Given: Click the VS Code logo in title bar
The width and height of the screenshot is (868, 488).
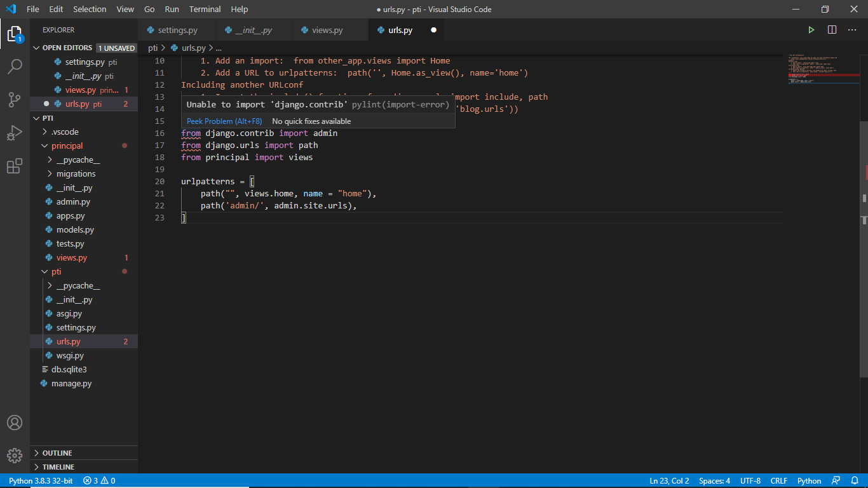Looking at the screenshot, I should [x=10, y=9].
